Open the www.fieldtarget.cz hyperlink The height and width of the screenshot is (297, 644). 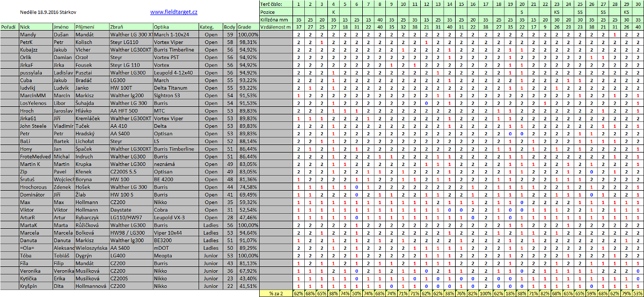173,11
